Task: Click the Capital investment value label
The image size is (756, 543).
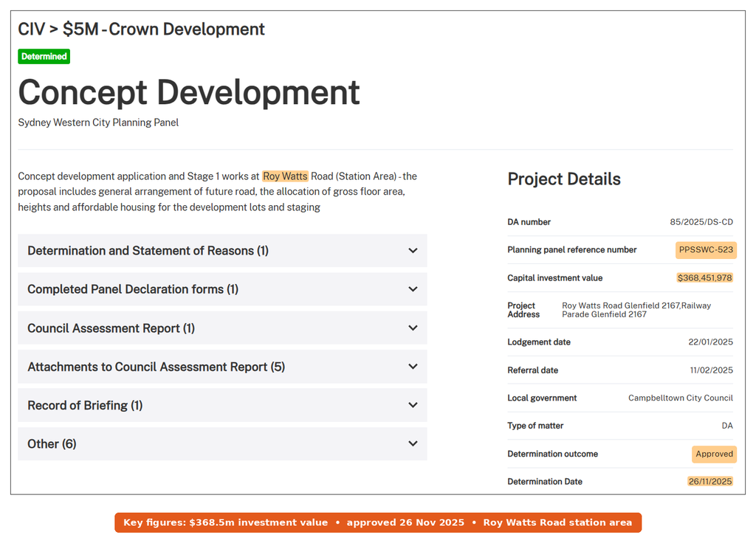Action: (x=555, y=278)
